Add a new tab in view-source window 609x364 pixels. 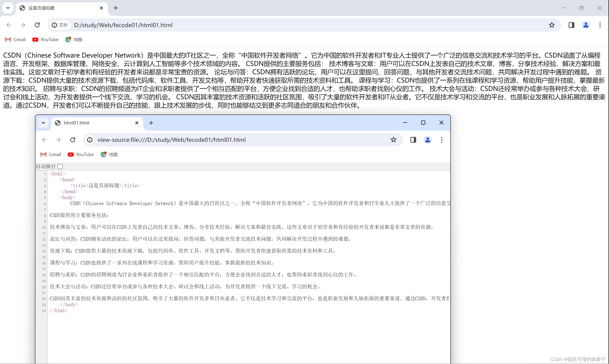[151, 123]
